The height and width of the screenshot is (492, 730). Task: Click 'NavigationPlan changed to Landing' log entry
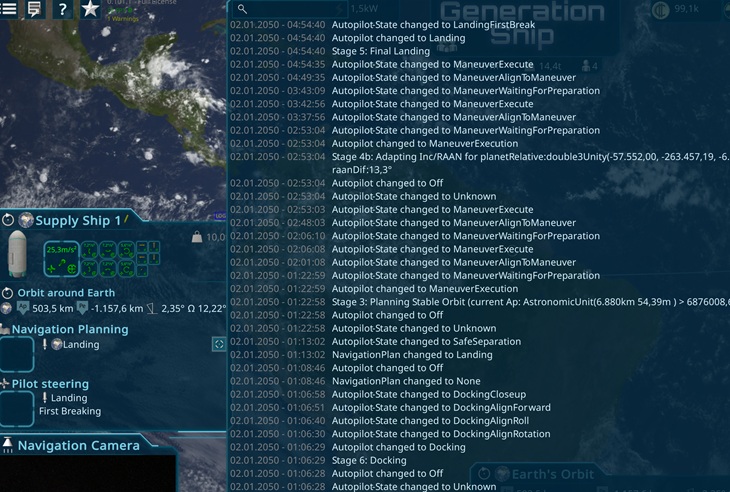pos(412,355)
